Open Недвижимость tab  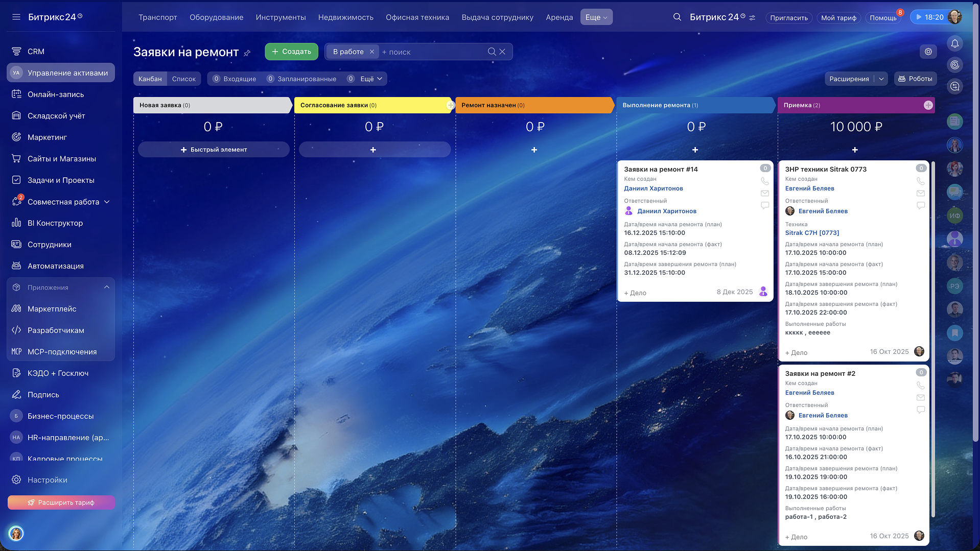pyautogui.click(x=346, y=17)
